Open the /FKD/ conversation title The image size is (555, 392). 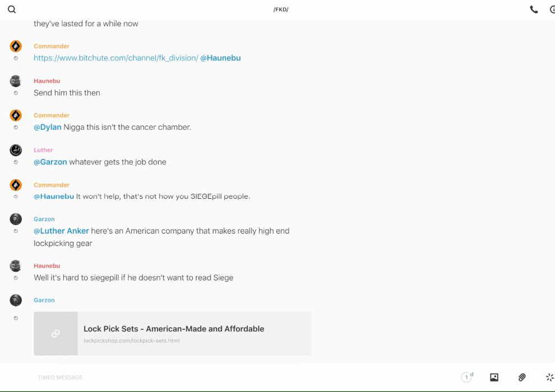point(280,10)
